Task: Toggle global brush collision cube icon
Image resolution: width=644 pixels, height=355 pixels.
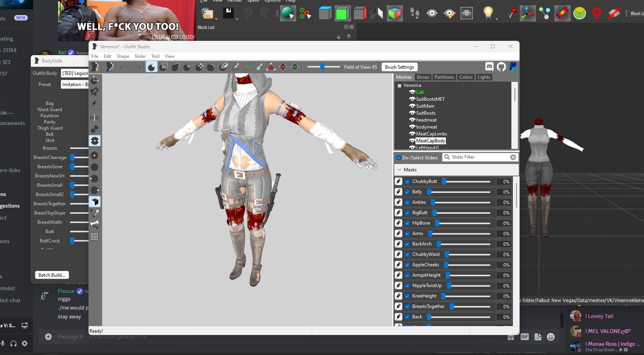Action: [94, 202]
